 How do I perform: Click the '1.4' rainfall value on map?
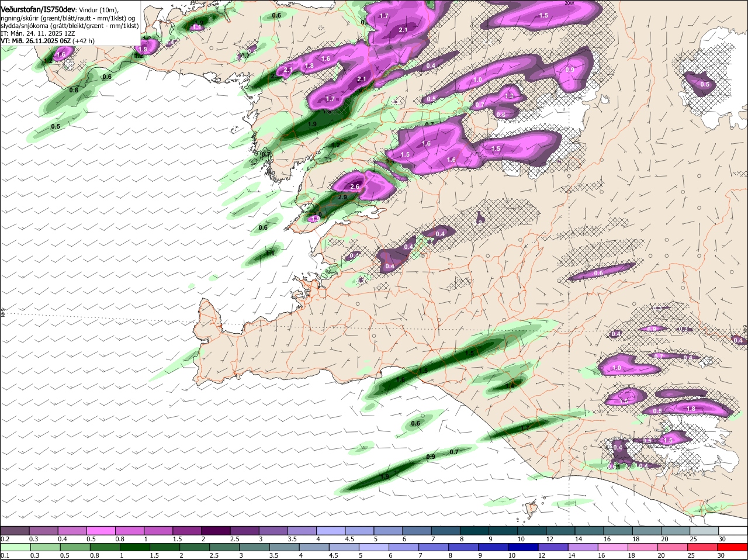pos(510,385)
